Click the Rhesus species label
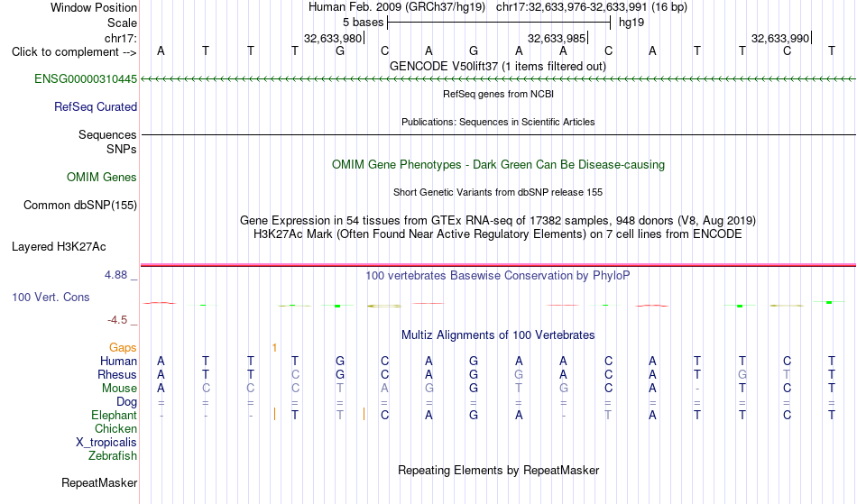Viewport: 857px width, 504px height. point(117,374)
